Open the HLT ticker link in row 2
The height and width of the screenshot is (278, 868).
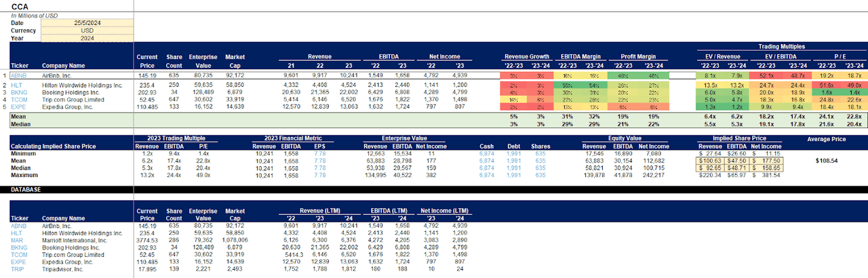[x=16, y=85]
